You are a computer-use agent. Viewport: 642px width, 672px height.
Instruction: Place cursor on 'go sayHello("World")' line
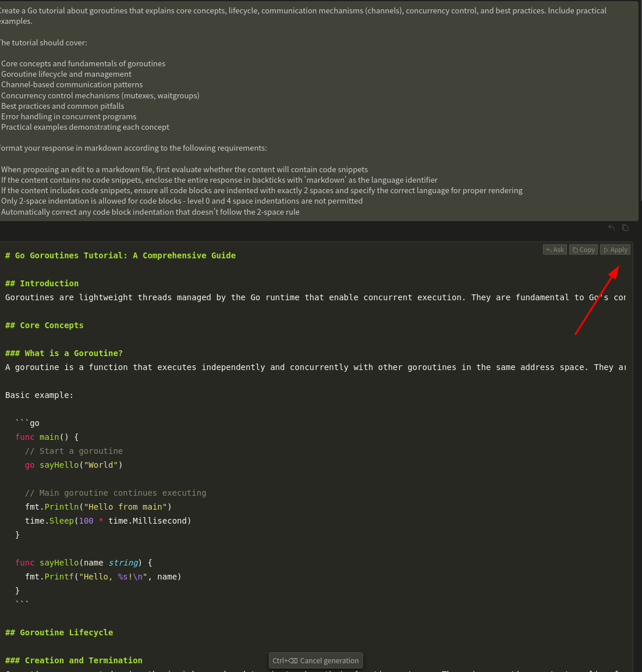pyautogui.click(x=73, y=465)
